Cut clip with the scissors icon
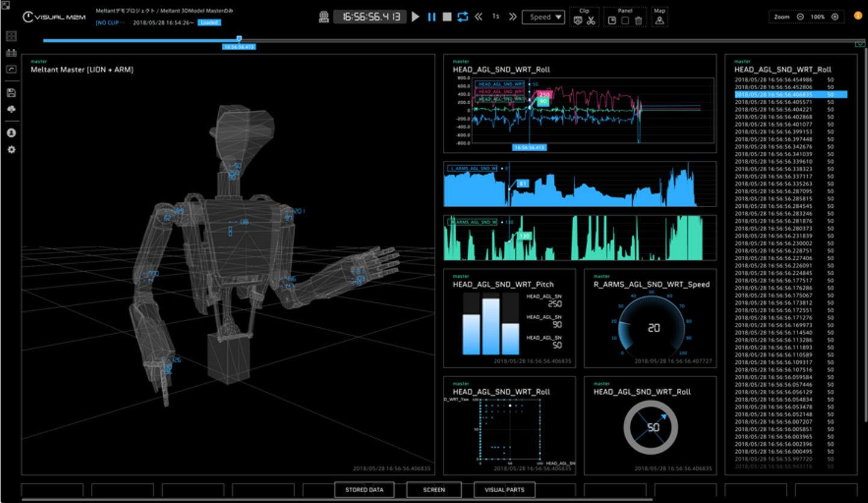The image size is (868, 503). click(x=591, y=20)
